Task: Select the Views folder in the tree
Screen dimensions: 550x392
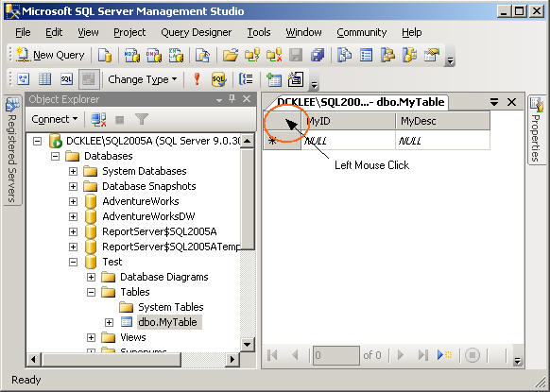Action: 133,337
